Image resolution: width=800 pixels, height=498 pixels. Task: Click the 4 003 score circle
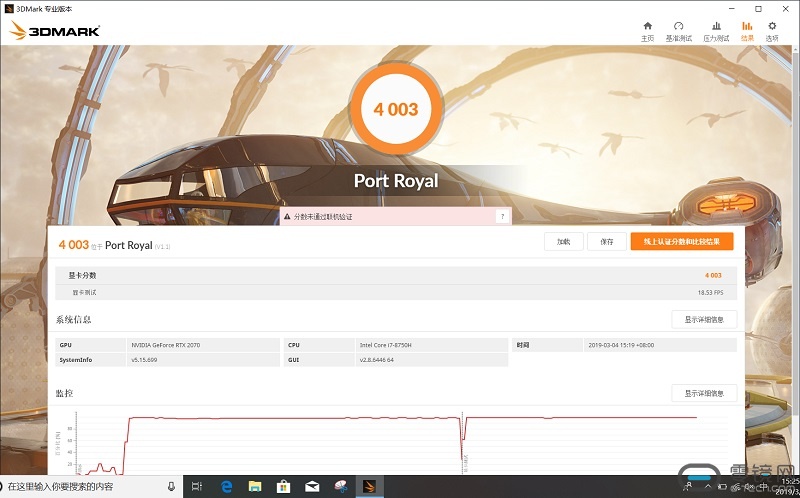coord(396,109)
